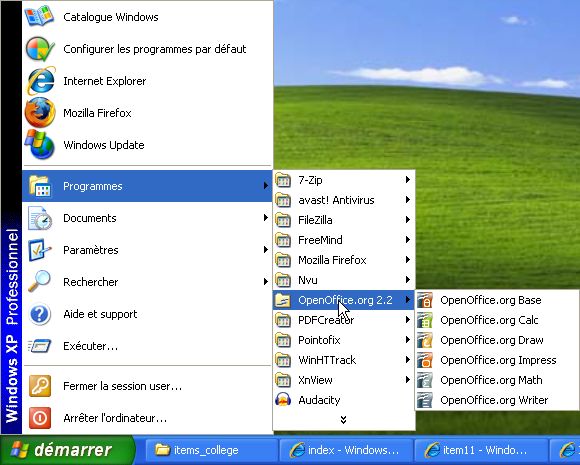Click the Configurer les programmes par défaut icon
This screenshot has width=580, height=465.
point(40,49)
